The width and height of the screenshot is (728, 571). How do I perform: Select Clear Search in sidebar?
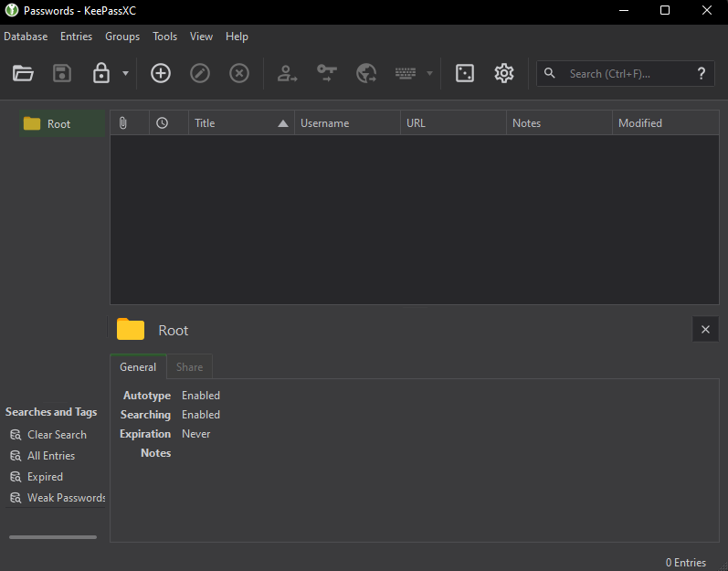pos(57,435)
